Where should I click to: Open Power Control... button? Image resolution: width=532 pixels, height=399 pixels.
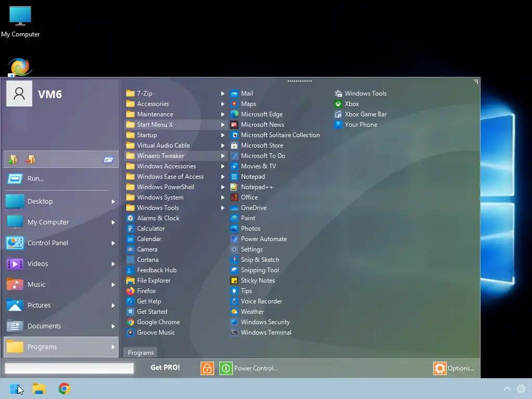(x=256, y=368)
